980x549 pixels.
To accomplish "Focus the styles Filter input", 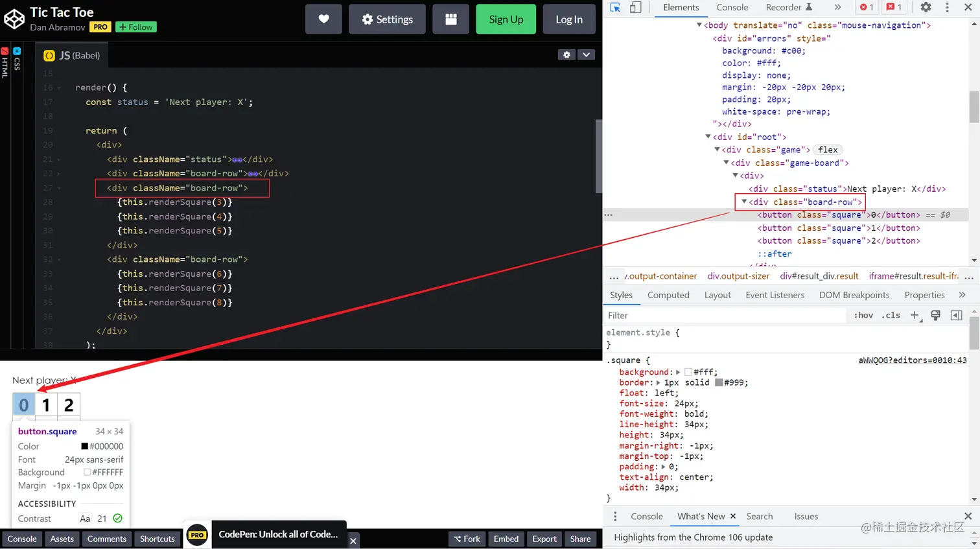I will tap(725, 315).
